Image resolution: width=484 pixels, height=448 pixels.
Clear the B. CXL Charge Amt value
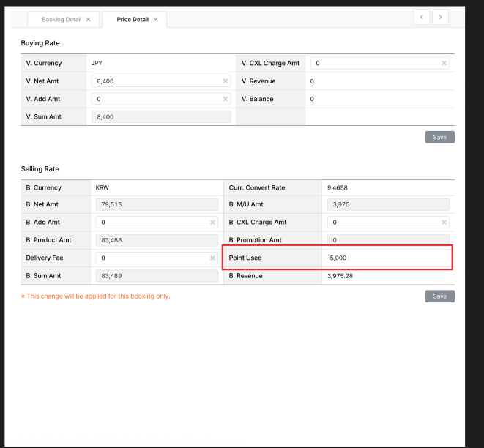click(444, 223)
